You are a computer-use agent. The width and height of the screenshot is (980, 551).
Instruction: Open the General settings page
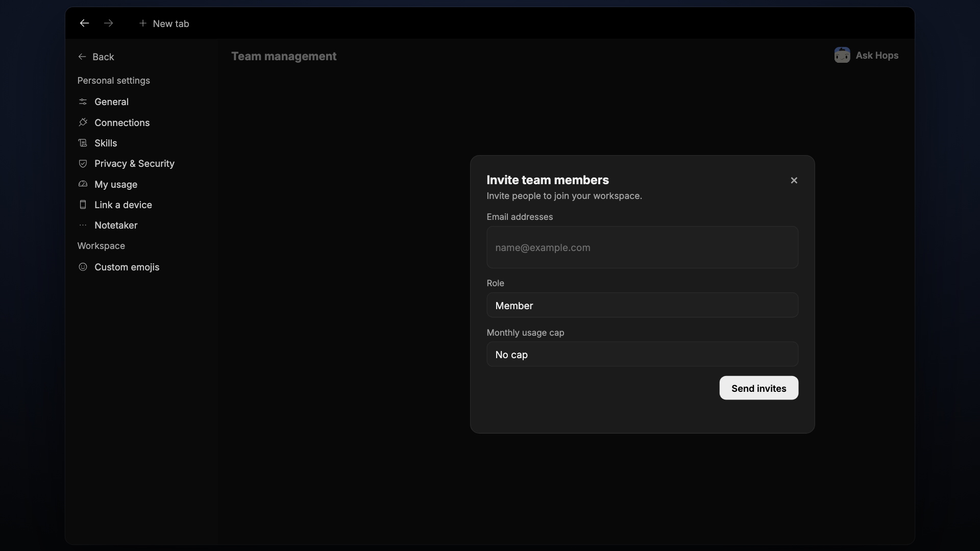(x=111, y=102)
